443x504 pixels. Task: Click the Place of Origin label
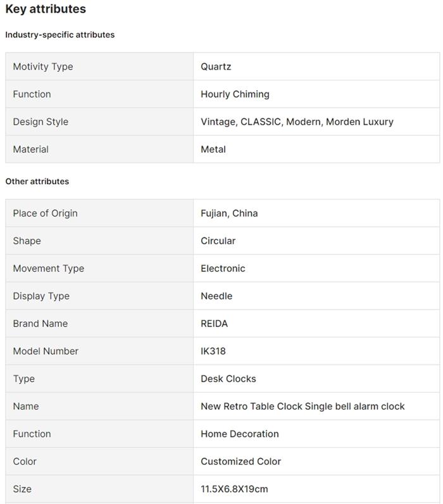pos(45,213)
